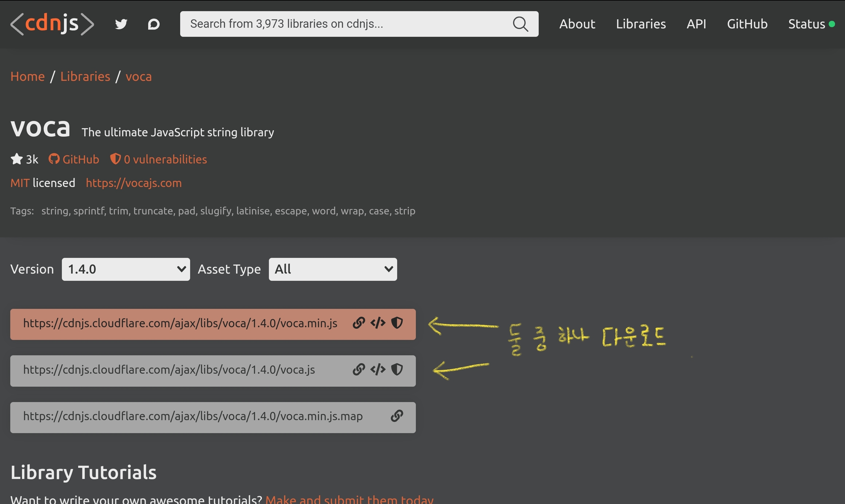Open the About menu item
Image resolution: width=845 pixels, height=504 pixels.
[x=577, y=24]
